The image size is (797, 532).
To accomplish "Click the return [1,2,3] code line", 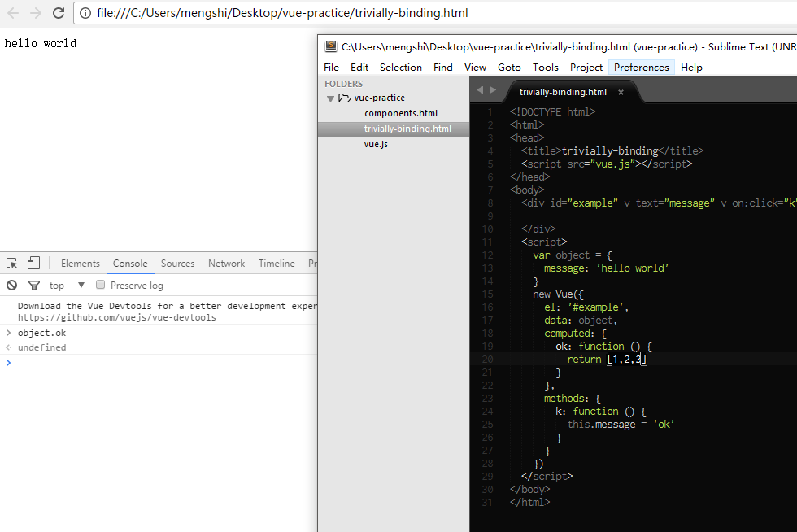I will tap(607, 359).
